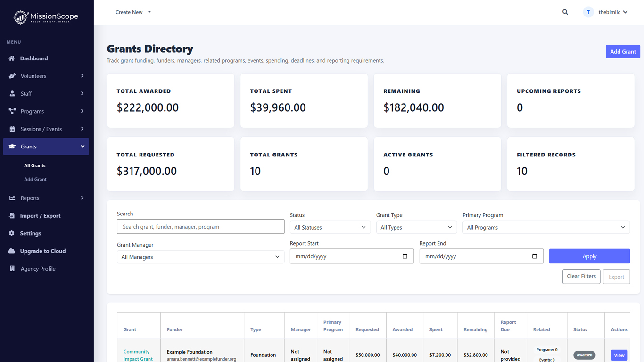Click the Remaining $182,040.00 card
The height and width of the screenshot is (362, 644).
pos(438,100)
